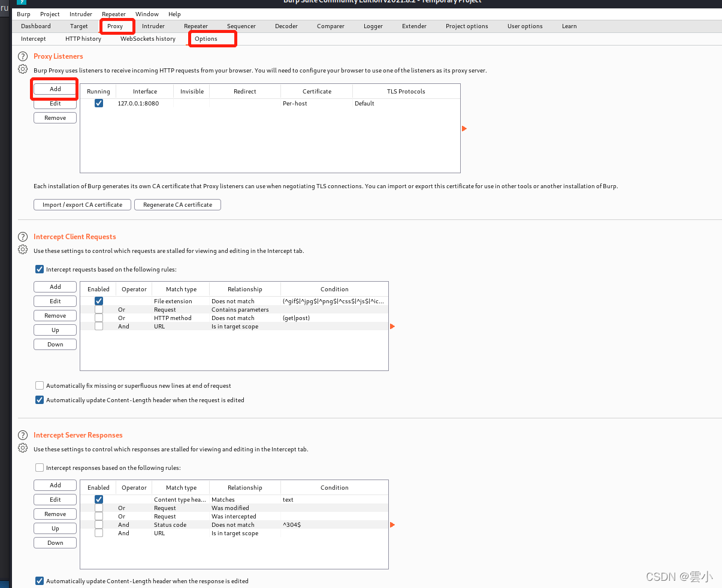This screenshot has width=722, height=588.
Task: Open help for Intercept Client Requests
Action: pyautogui.click(x=23, y=237)
